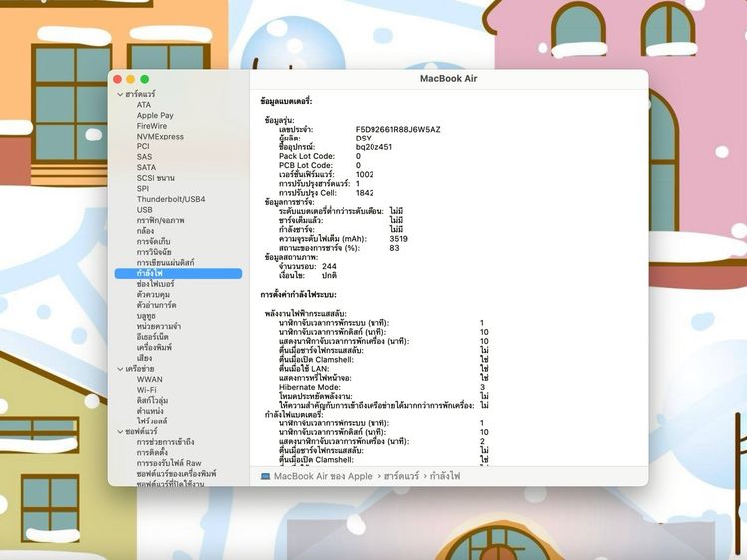
Task: Select USB in the hardware list
Action: point(145,210)
